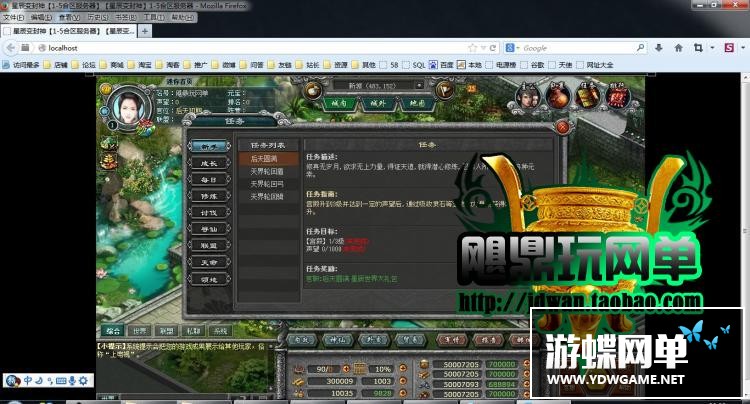Click the IME settings gear in language bar

83,381
